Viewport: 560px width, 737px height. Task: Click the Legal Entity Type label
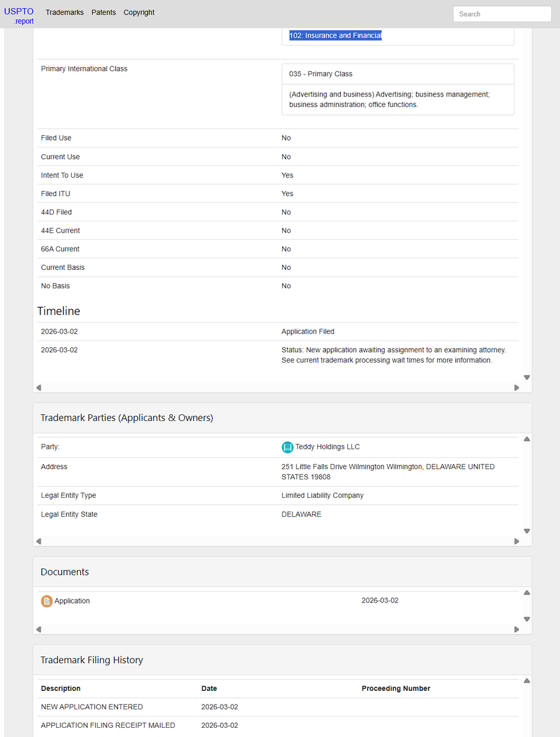(x=68, y=495)
